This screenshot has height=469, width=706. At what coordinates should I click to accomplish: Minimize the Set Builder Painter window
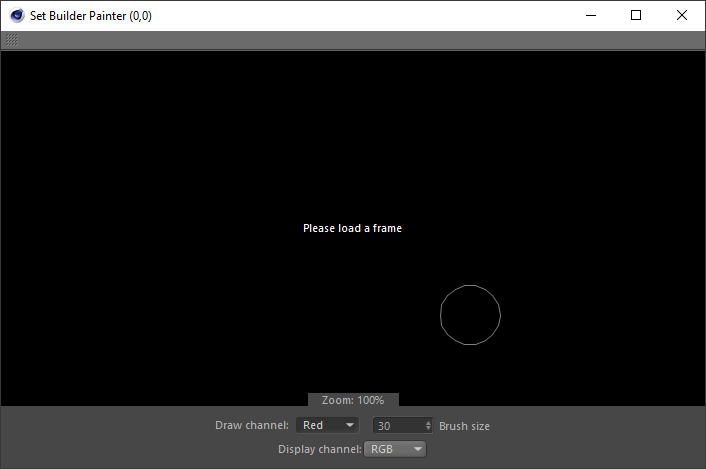pyautogui.click(x=591, y=15)
